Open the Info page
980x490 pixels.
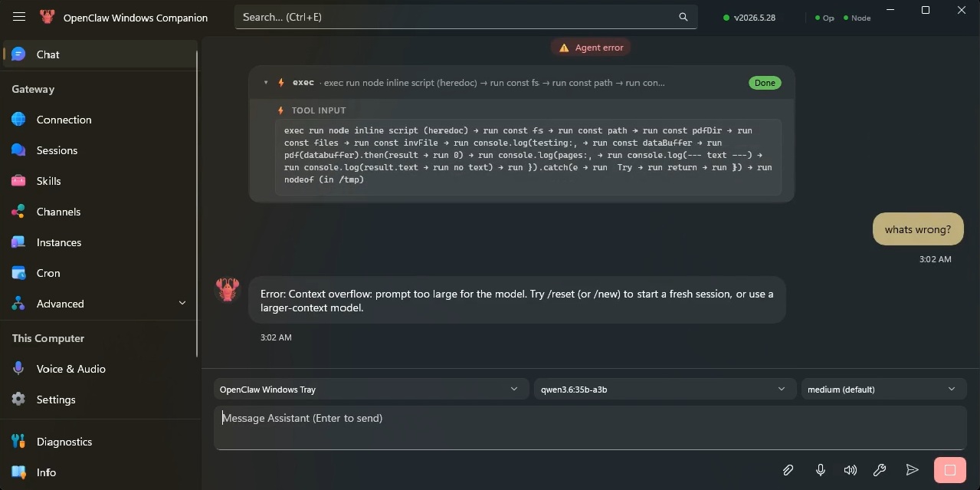click(100, 472)
